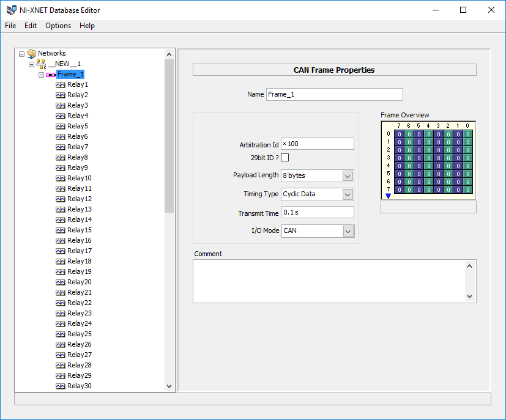Click the Relay1 signal icon
The image size is (506, 420).
point(61,85)
